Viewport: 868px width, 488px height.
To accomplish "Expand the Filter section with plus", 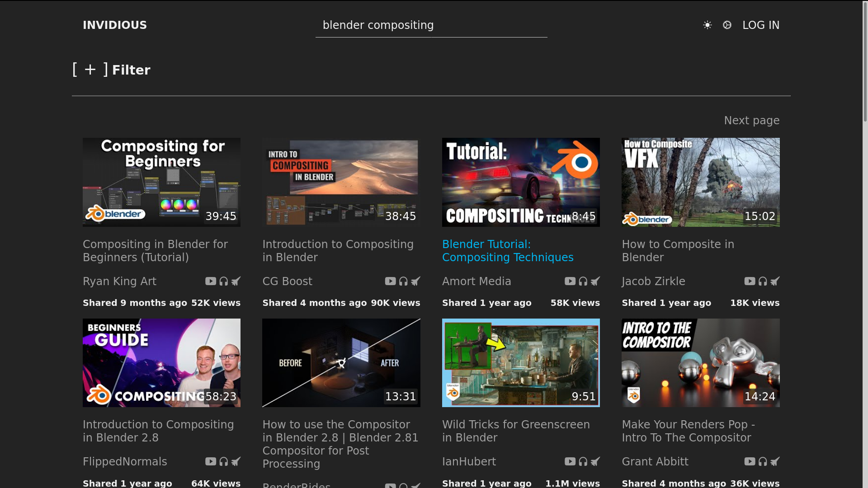I will point(90,70).
